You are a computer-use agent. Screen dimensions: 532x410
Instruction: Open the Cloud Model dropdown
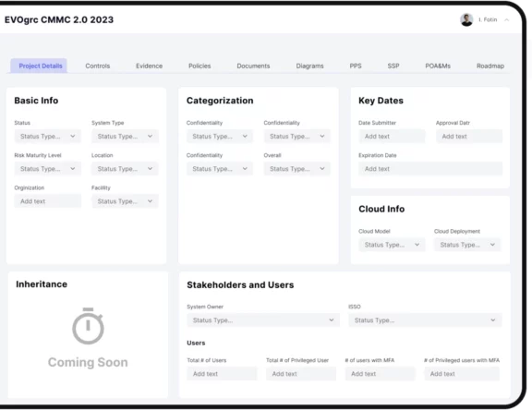click(392, 245)
